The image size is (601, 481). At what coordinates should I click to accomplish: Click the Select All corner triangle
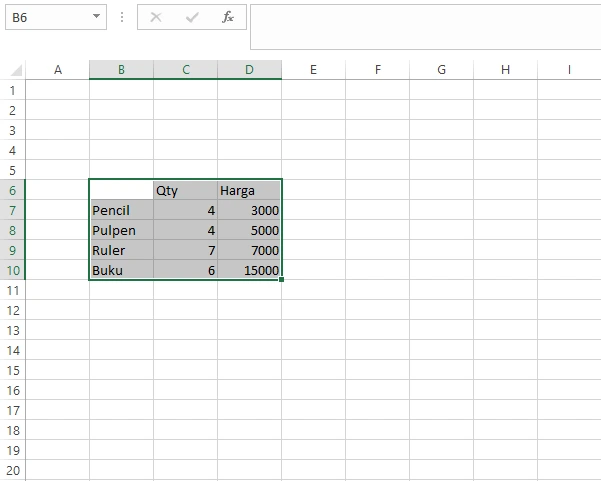(16, 70)
